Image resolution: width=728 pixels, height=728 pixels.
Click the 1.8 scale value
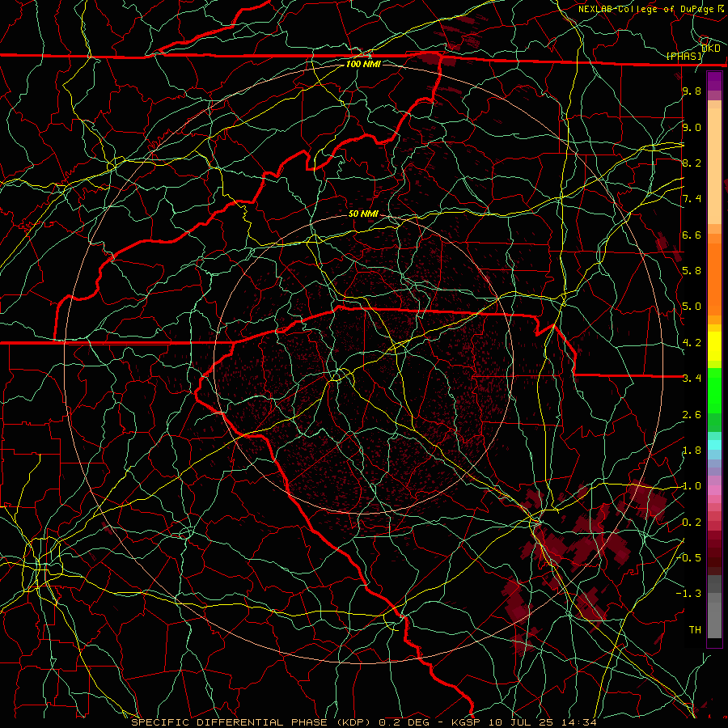tap(692, 451)
